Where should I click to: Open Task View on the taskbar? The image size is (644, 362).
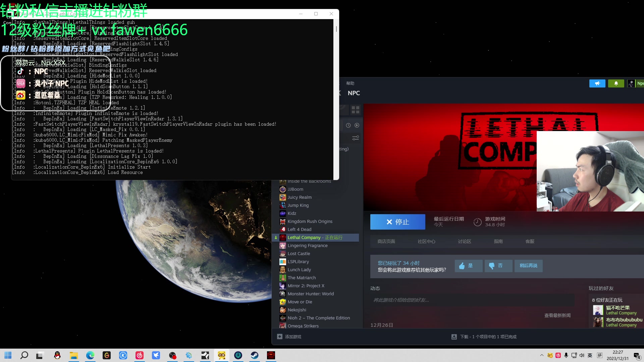point(40,355)
